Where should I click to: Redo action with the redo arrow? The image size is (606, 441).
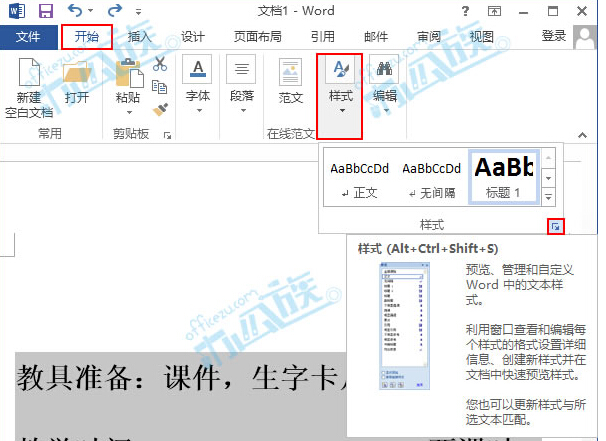[114, 10]
